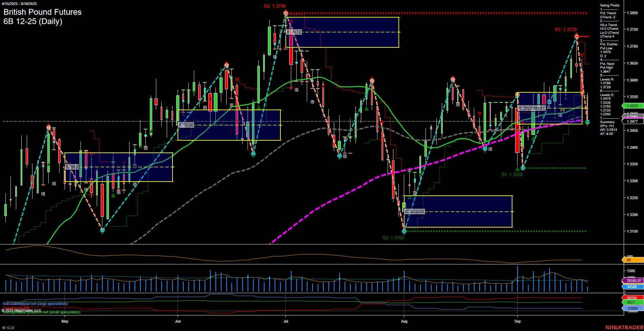Click the 1.3200 price axis label
644x331 pixels.
632,215
